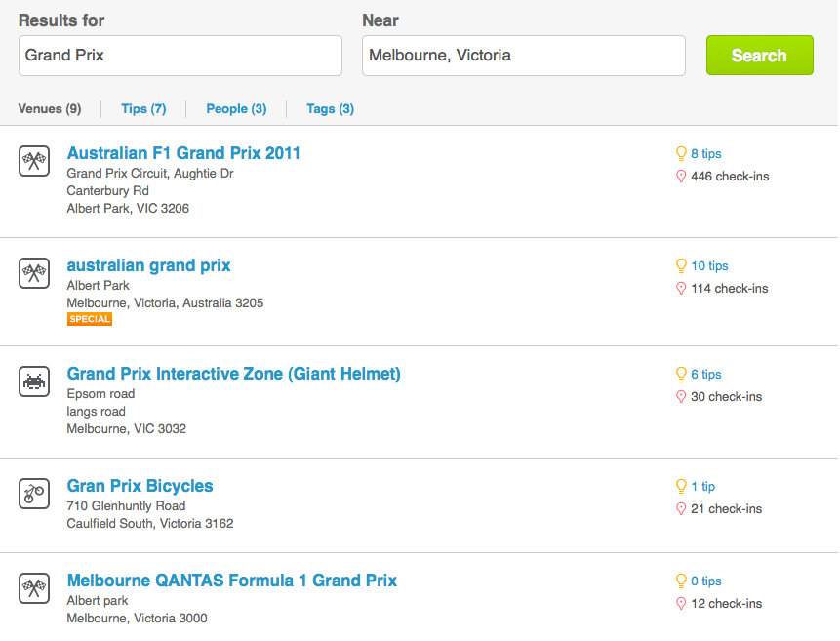Image resolution: width=840 pixels, height=641 pixels.
Task: Click the address Melbourne, Victoria, Australia 3205
Action: click(x=165, y=303)
